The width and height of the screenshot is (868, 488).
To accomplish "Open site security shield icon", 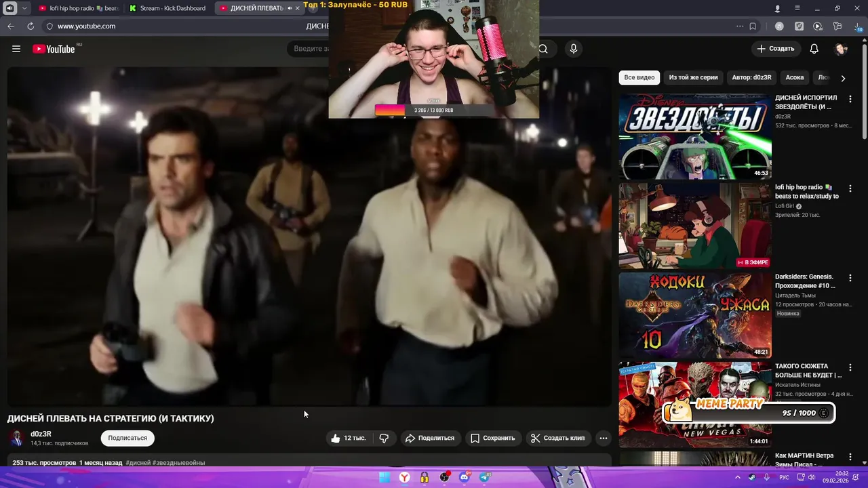I will coord(49,26).
